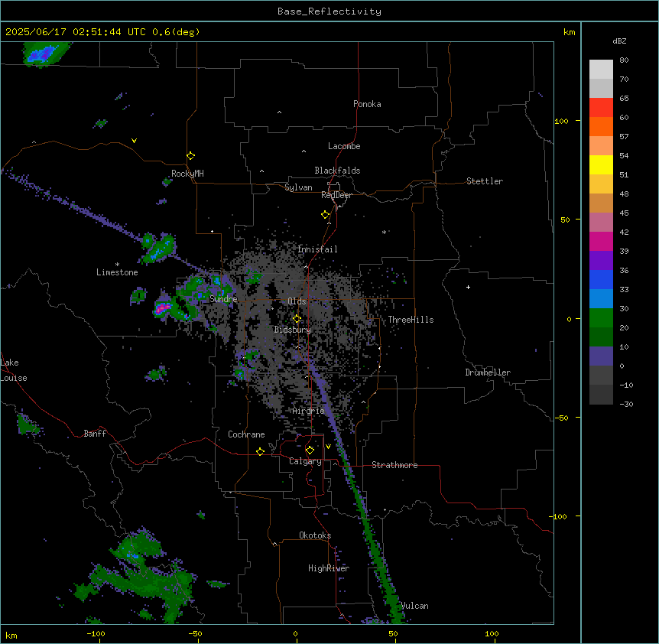Select the caret marker below Innisfail label

click(306, 266)
